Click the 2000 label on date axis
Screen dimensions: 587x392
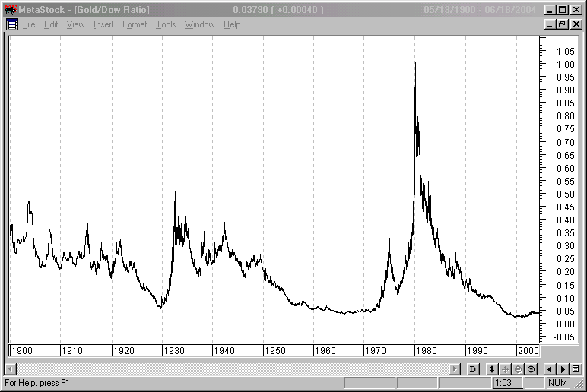(528, 351)
